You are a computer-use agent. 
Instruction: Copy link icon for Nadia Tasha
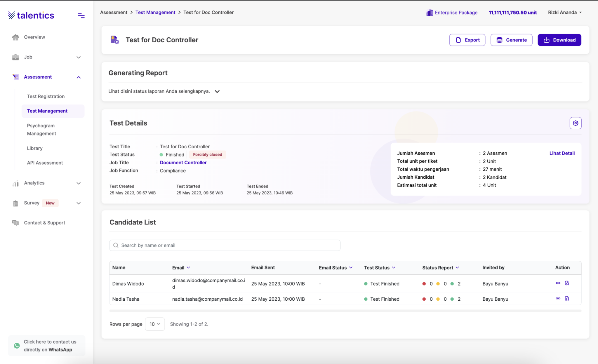(x=558, y=298)
